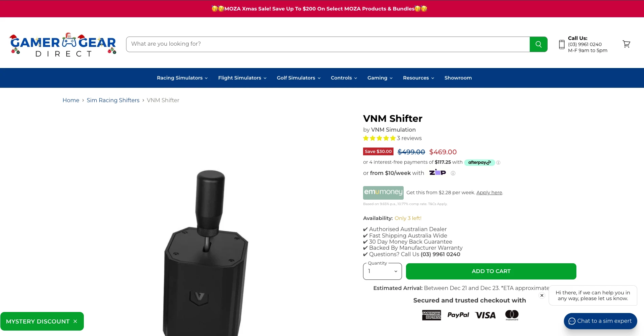The width and height of the screenshot is (644, 336).
Task: Expand the Flight Simulators menu
Action: point(242,78)
